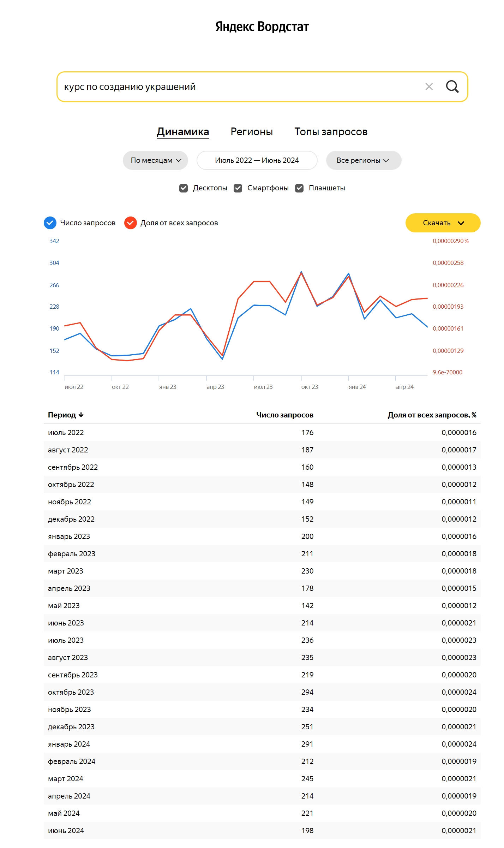This screenshot has width=504, height=848.
Task: Expand the Все регионы dropdown
Action: coord(364,160)
